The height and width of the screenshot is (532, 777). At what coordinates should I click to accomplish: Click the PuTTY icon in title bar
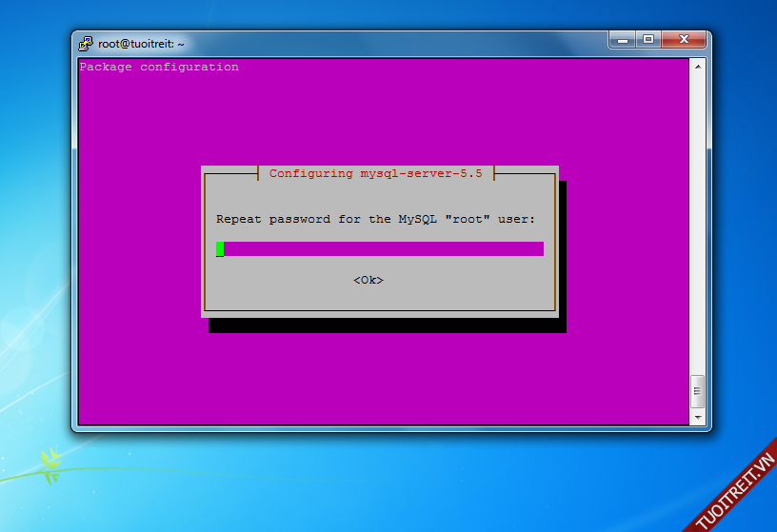coord(87,43)
